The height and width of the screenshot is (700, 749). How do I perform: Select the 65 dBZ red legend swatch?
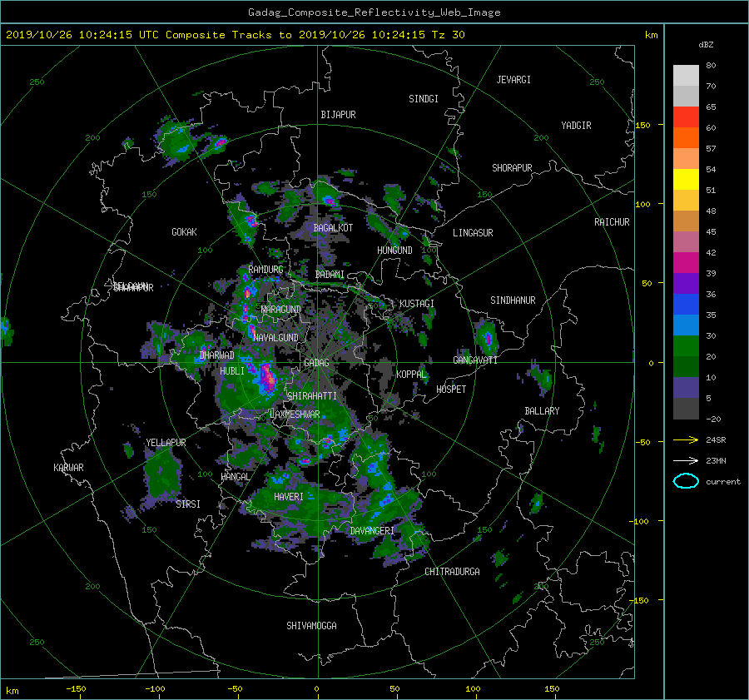pyautogui.click(x=686, y=117)
